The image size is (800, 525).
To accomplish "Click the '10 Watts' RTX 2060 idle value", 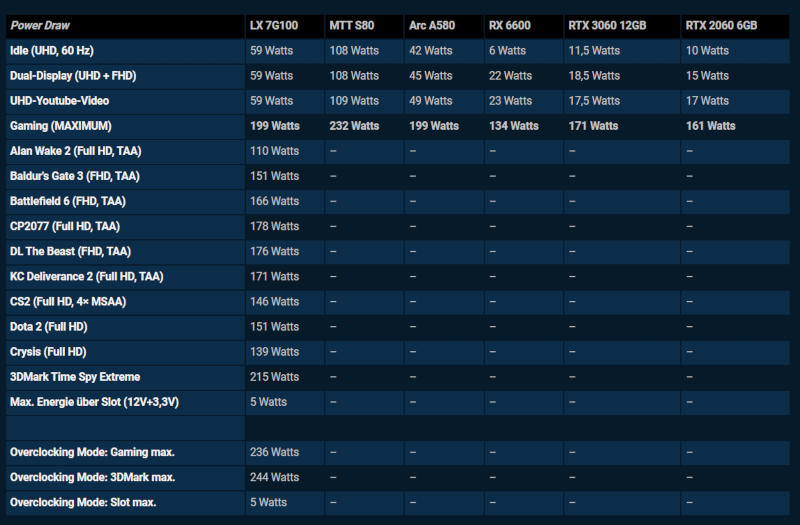I will [707, 51].
